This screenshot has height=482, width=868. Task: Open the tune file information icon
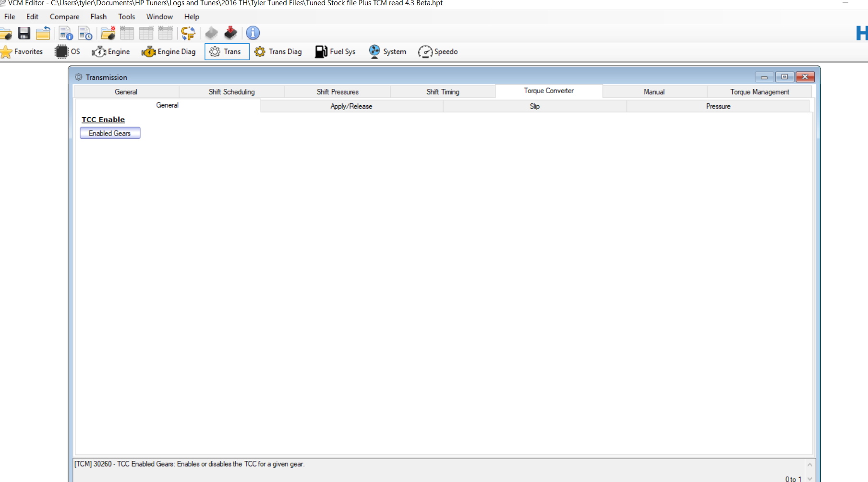click(66, 33)
